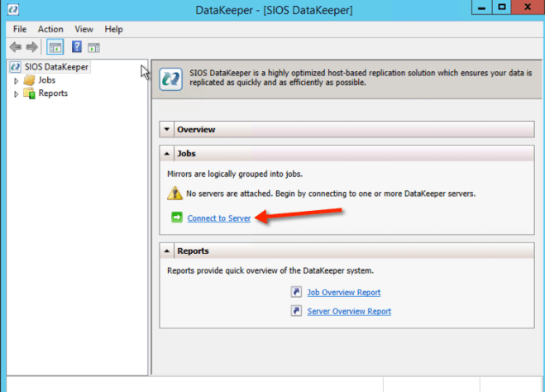The image size is (545, 392).
Task: Collapse the Overview section
Action: coord(167,130)
